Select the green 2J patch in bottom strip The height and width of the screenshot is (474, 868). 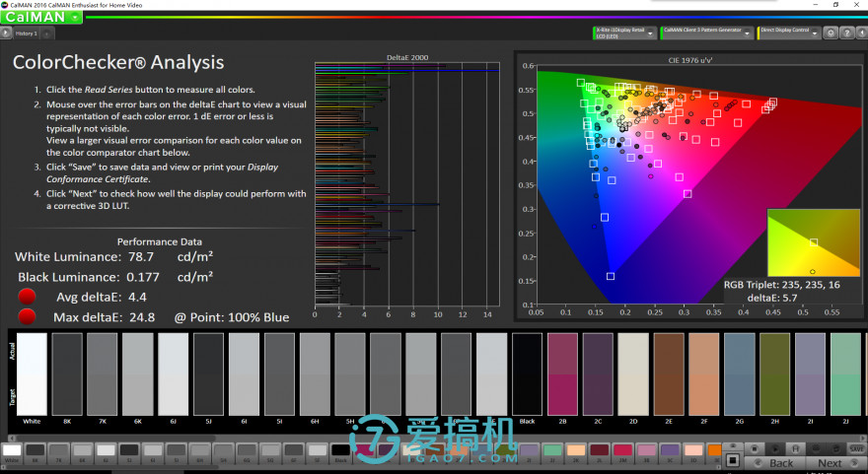click(x=552, y=452)
